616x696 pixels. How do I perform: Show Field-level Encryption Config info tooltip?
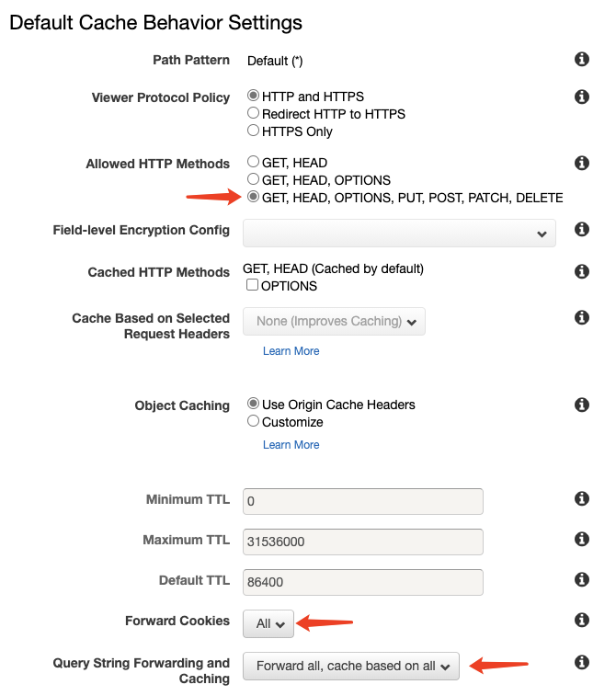pyautogui.click(x=581, y=229)
